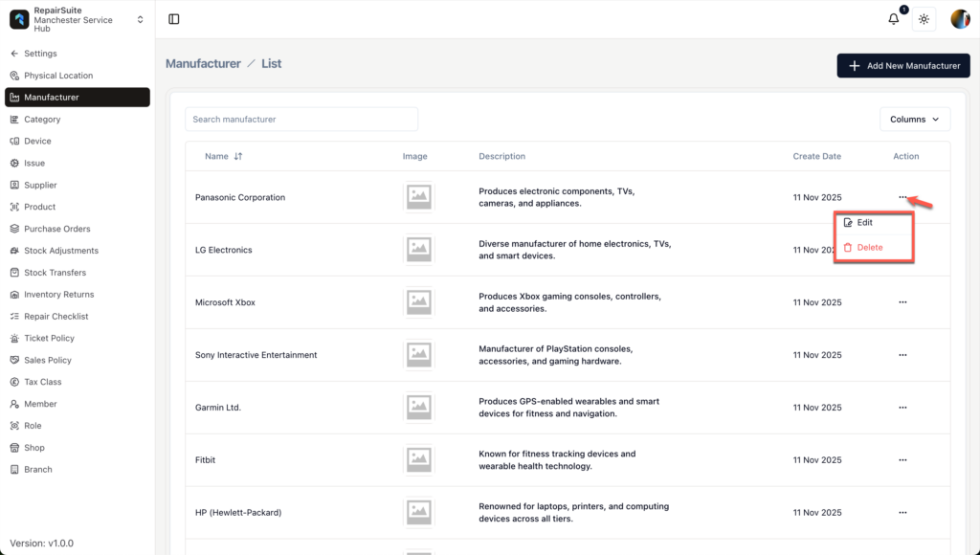The width and height of the screenshot is (980, 555).
Task: Click the Search manufacturer field
Action: tap(301, 120)
